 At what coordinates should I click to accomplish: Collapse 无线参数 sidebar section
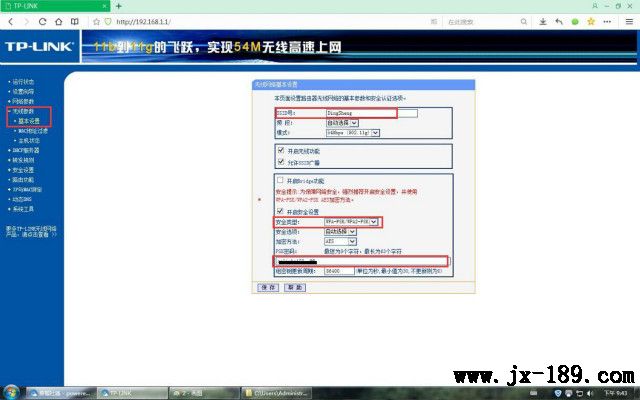(x=23, y=111)
